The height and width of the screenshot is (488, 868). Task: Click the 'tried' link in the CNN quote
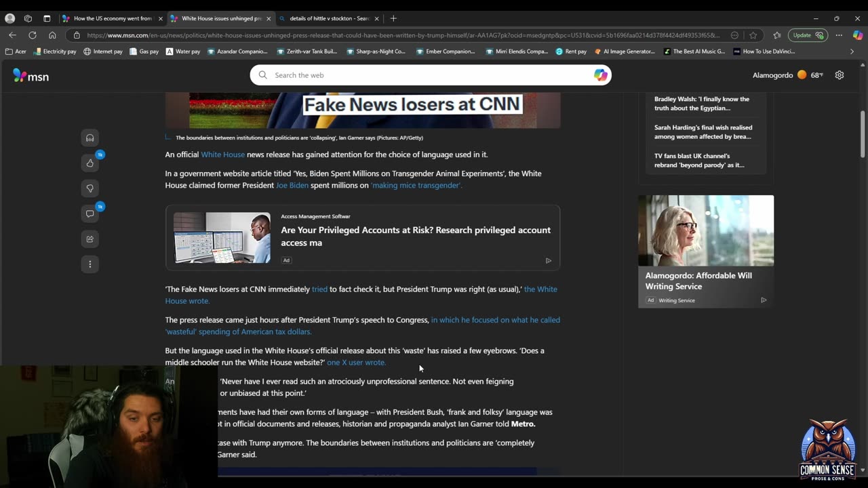319,289
